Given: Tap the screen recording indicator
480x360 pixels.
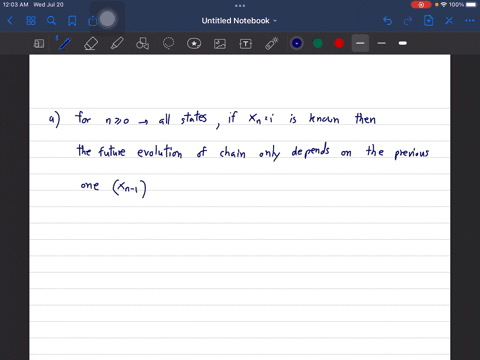Looking at the screenshot, I should (x=421, y=5).
